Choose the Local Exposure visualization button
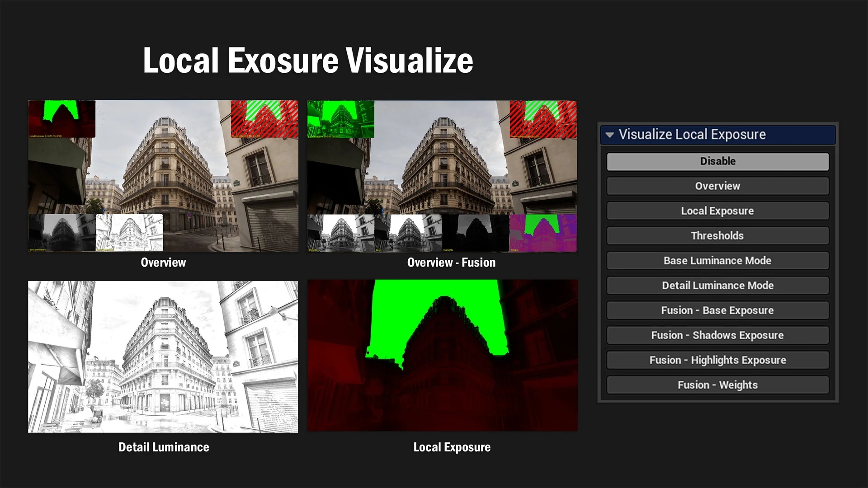This screenshot has height=488, width=868. click(x=717, y=211)
